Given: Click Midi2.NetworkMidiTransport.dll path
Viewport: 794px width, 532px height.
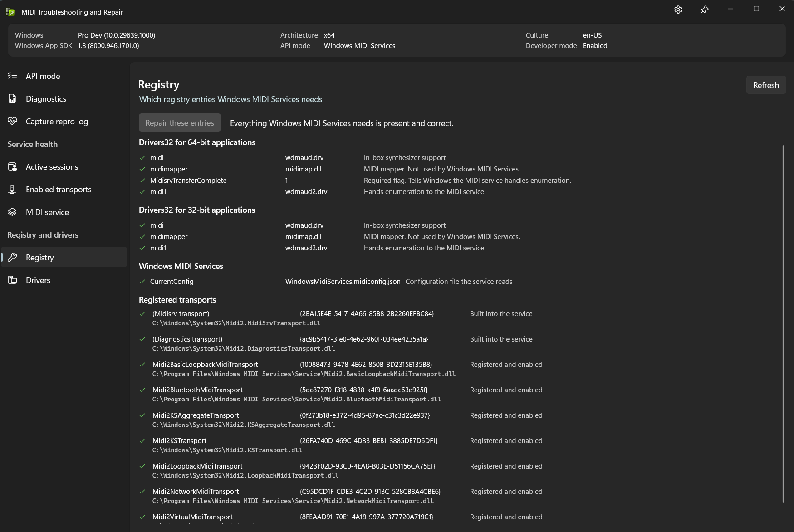Looking at the screenshot, I should pyautogui.click(x=293, y=501).
